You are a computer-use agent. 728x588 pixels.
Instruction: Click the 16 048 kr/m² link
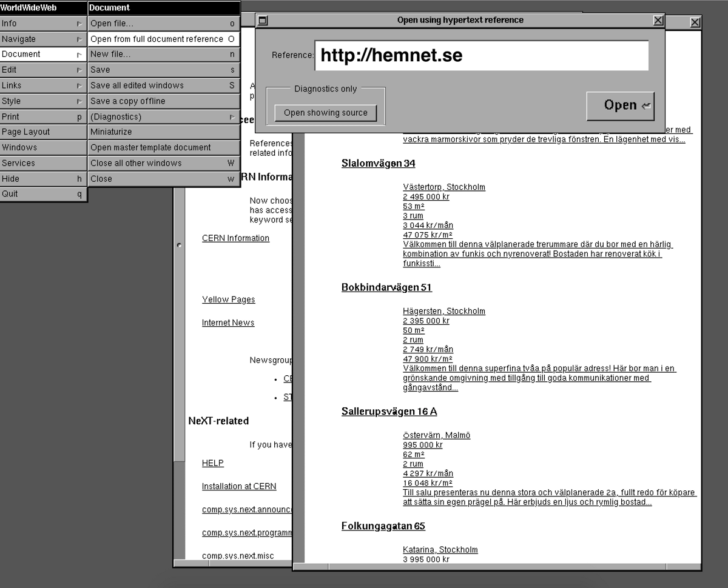pos(428,483)
